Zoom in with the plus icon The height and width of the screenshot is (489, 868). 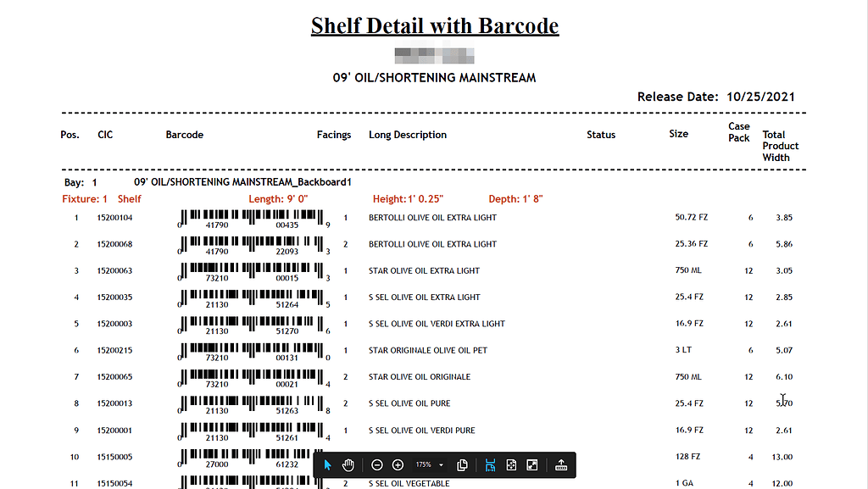(398, 465)
